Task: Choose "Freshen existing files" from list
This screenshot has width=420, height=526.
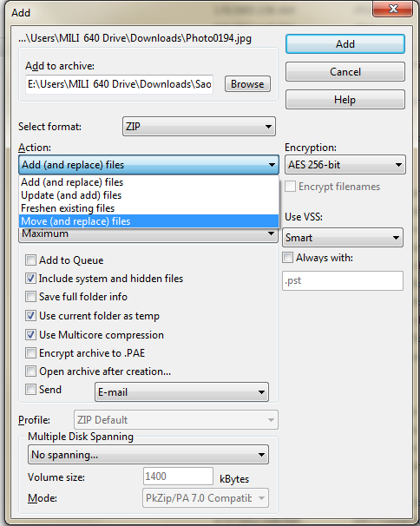Action: [x=148, y=208]
